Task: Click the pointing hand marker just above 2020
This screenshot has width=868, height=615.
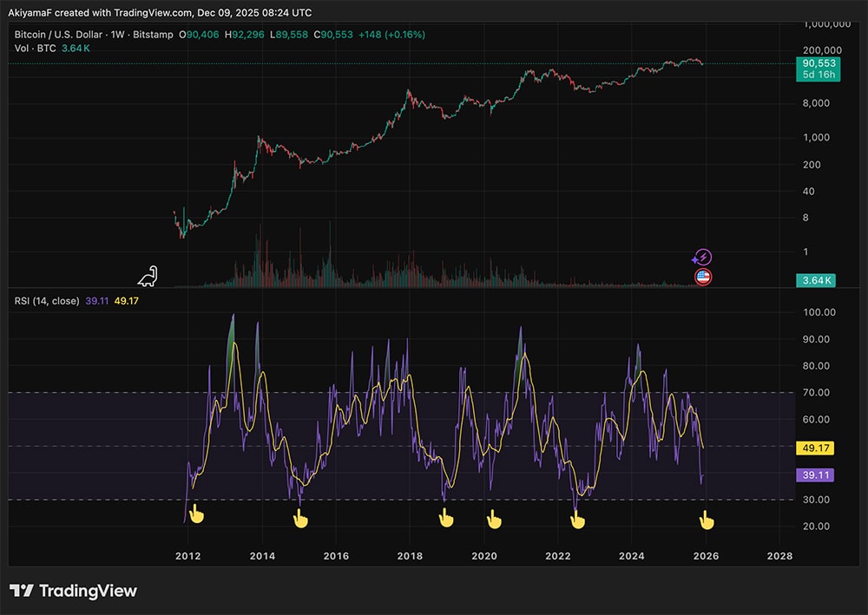Action: [494, 520]
